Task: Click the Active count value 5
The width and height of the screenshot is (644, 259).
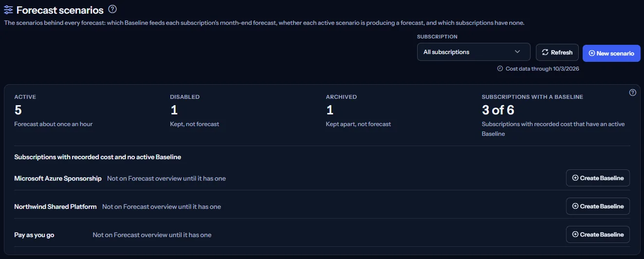Action: click(18, 110)
